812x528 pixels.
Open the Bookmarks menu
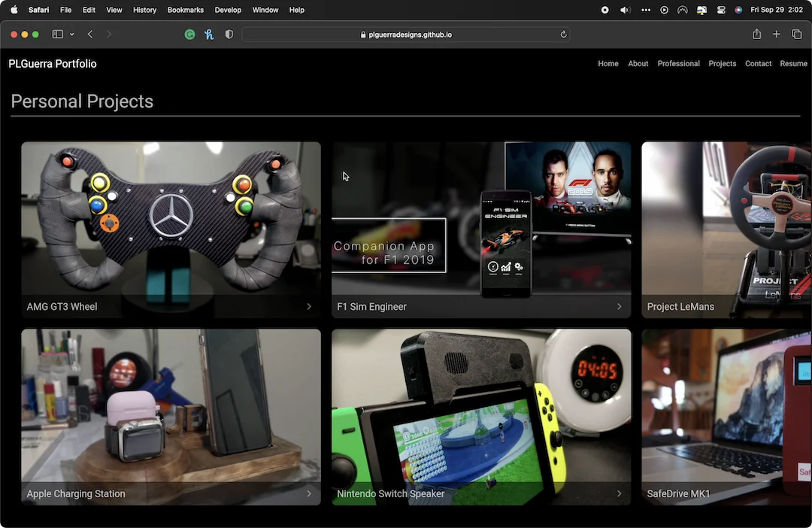pos(186,10)
